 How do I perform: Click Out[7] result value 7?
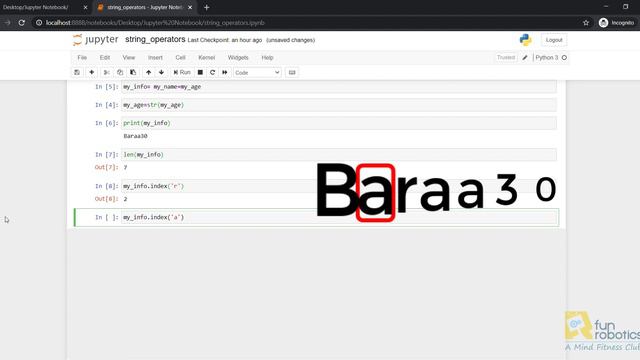coord(125,167)
